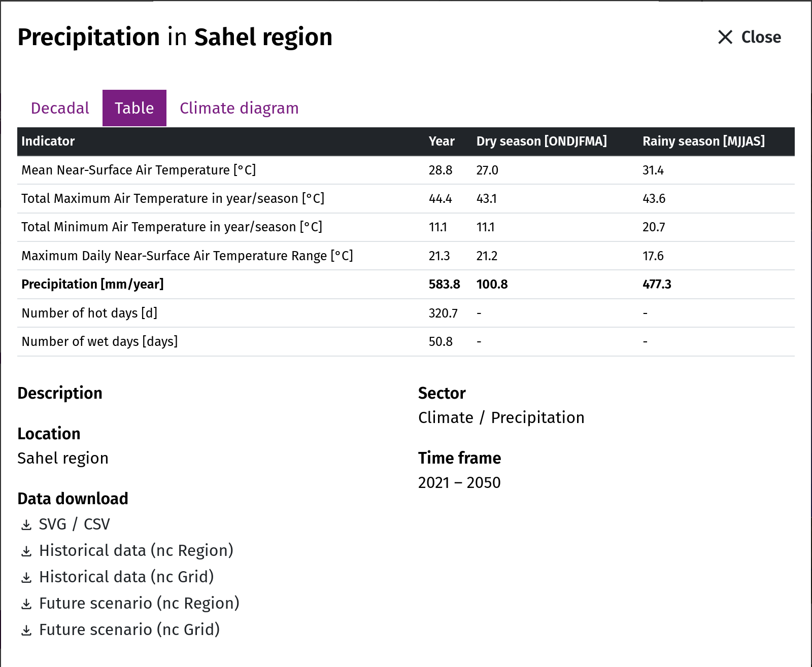Select Total Maximum Air Temperature row label

(x=173, y=198)
